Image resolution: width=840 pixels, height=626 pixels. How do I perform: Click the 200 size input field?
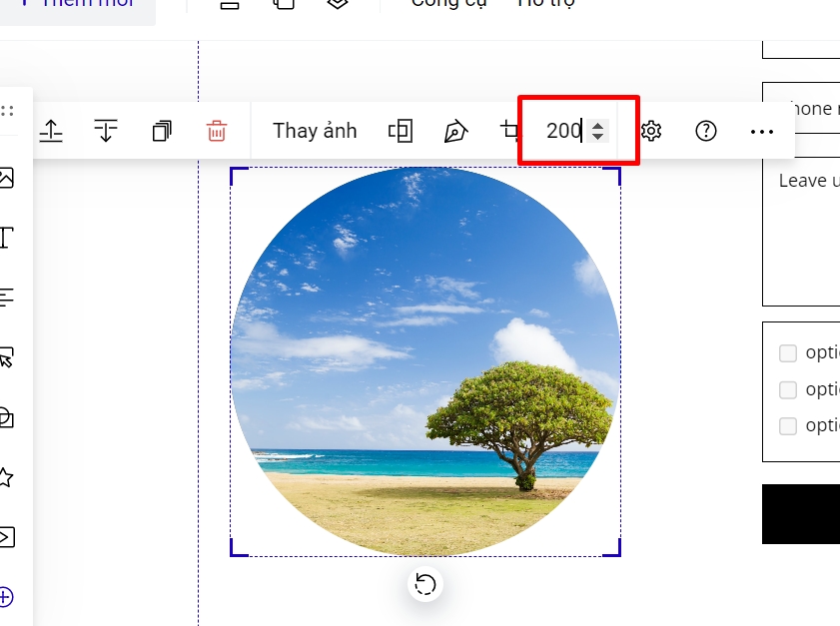563,131
